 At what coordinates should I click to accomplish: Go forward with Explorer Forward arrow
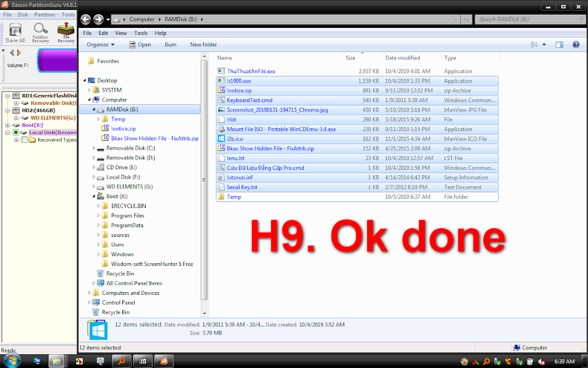tap(98, 19)
